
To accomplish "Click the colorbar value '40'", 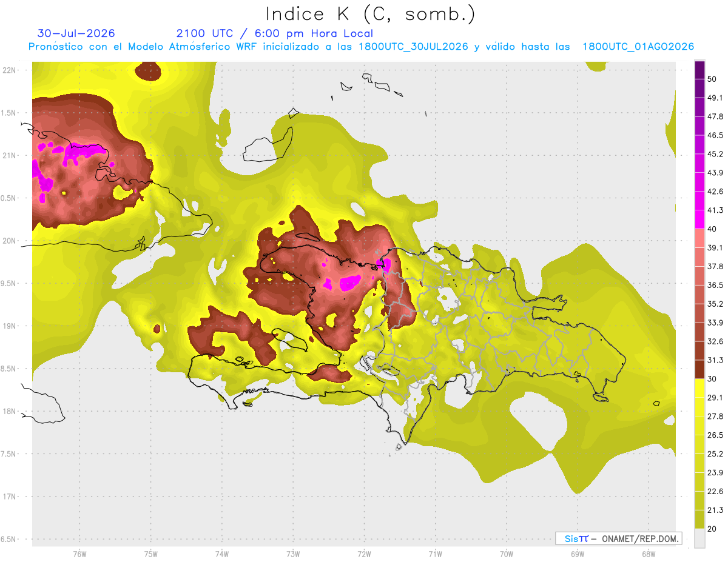I will [x=712, y=229].
